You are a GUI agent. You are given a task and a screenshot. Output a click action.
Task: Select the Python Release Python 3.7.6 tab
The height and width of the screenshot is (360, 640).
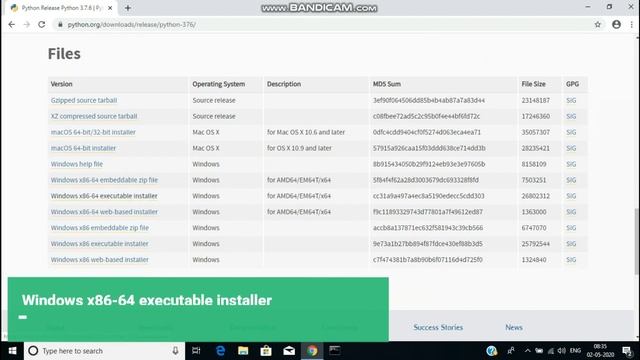[x=61, y=8]
